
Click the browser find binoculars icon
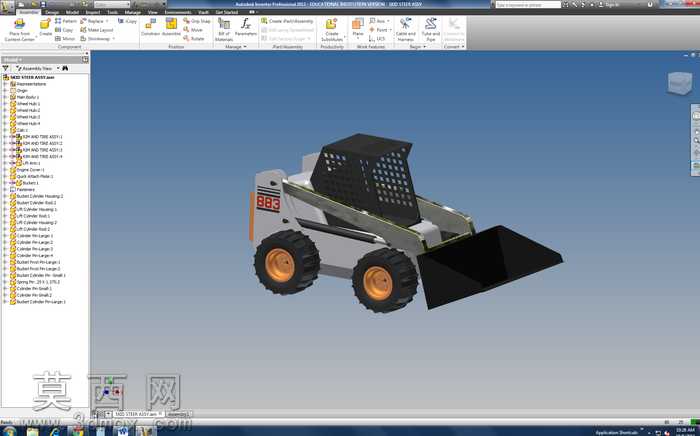65,68
